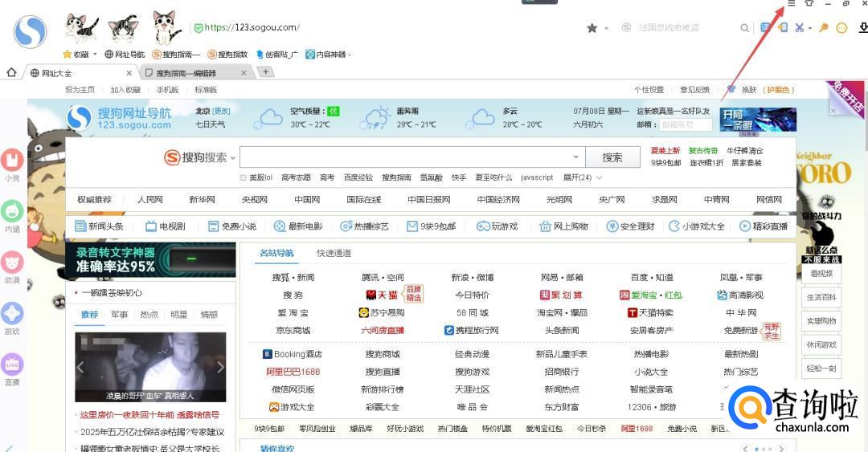Viewport: 868px width, 452px height.
Task: Click 换肤 skin change link
Action: tap(749, 90)
